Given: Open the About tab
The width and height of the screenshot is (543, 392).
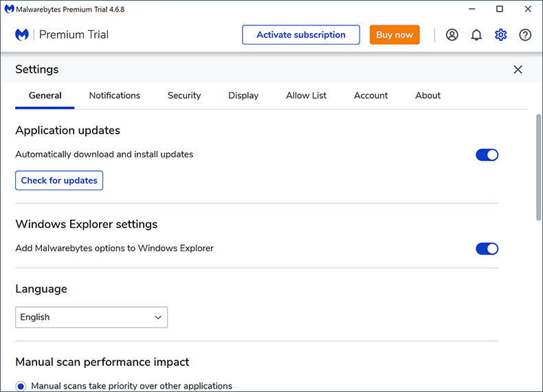Looking at the screenshot, I should 428,95.
